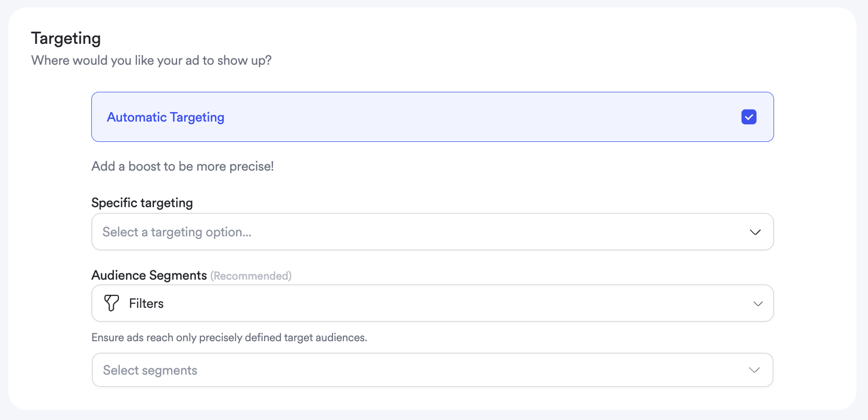The height and width of the screenshot is (420, 868).
Task: Click the arrow icon on Specific targeting dropdown
Action: [x=755, y=232]
